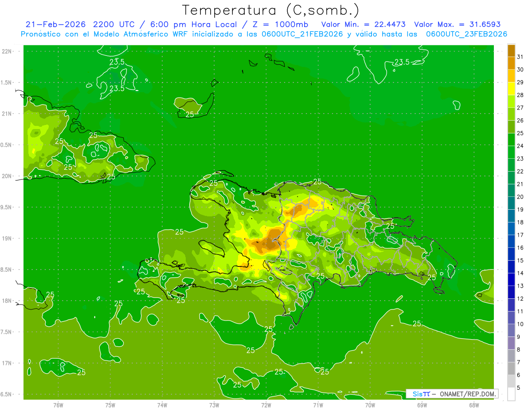This screenshot has height=411, width=532.
Task: Select "Valor Max. = 31.6593"
Action: tap(457, 24)
